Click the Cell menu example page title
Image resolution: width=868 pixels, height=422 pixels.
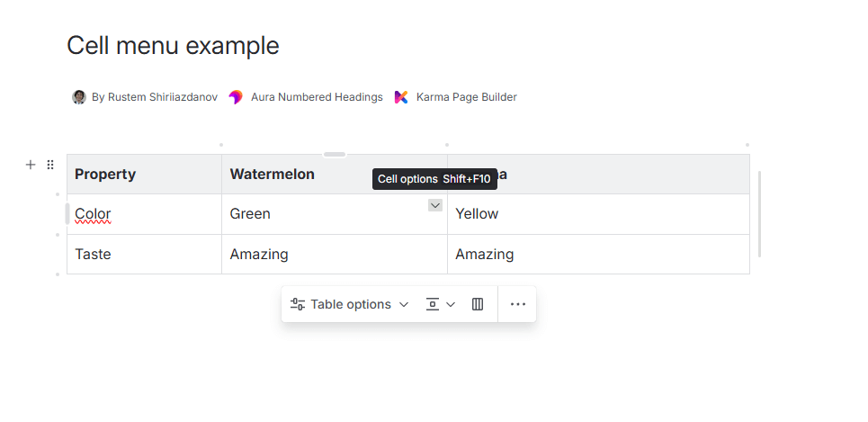pyautogui.click(x=173, y=45)
